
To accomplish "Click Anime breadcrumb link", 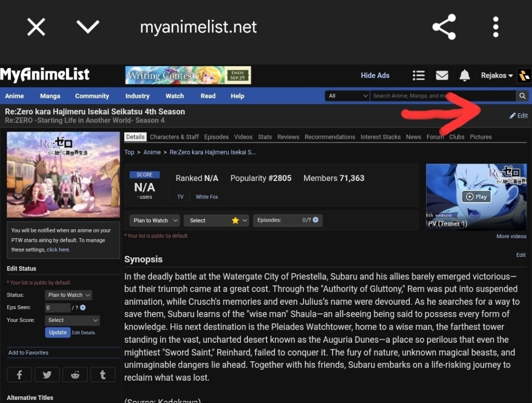I will coord(152,152).
